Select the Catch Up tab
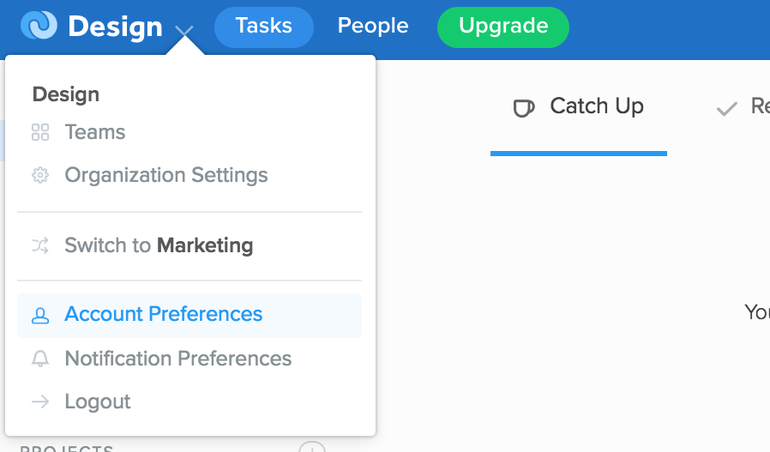Viewport: 770px width, 452px height. point(578,107)
